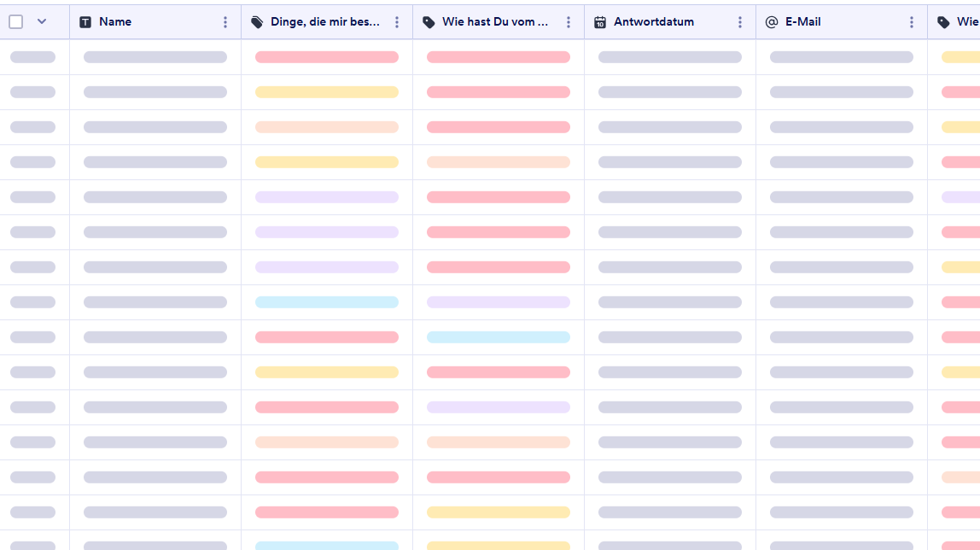Select the Antwortdatum column header label
The image size is (980, 550).
[x=653, y=22]
